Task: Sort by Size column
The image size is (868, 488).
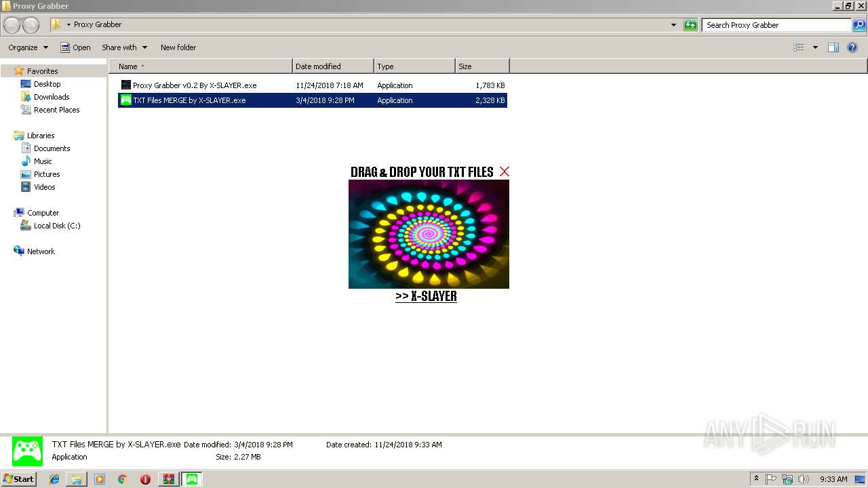Action: (x=482, y=66)
